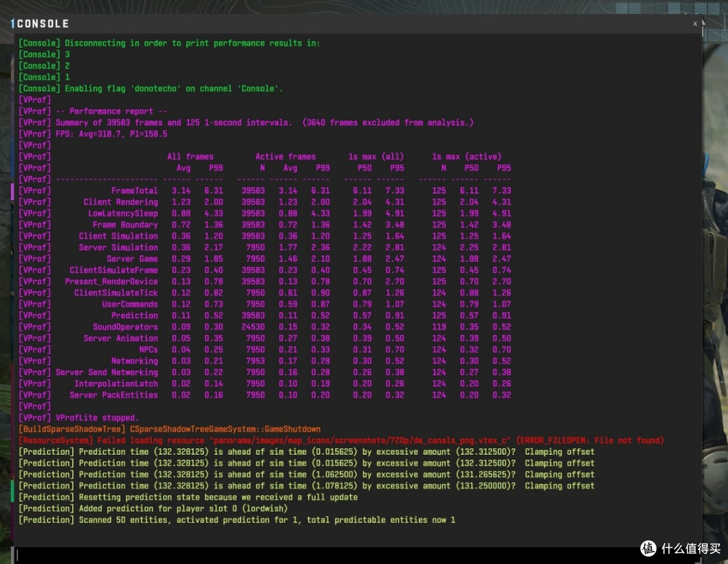This screenshot has height=564, width=728.
Task: Click 'Added prediction for player slot 0 (lordwish)'
Action: click(183, 509)
